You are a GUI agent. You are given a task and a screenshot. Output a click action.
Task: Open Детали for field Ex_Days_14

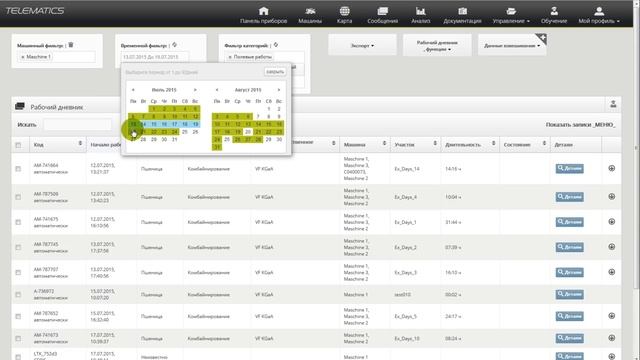(x=569, y=169)
